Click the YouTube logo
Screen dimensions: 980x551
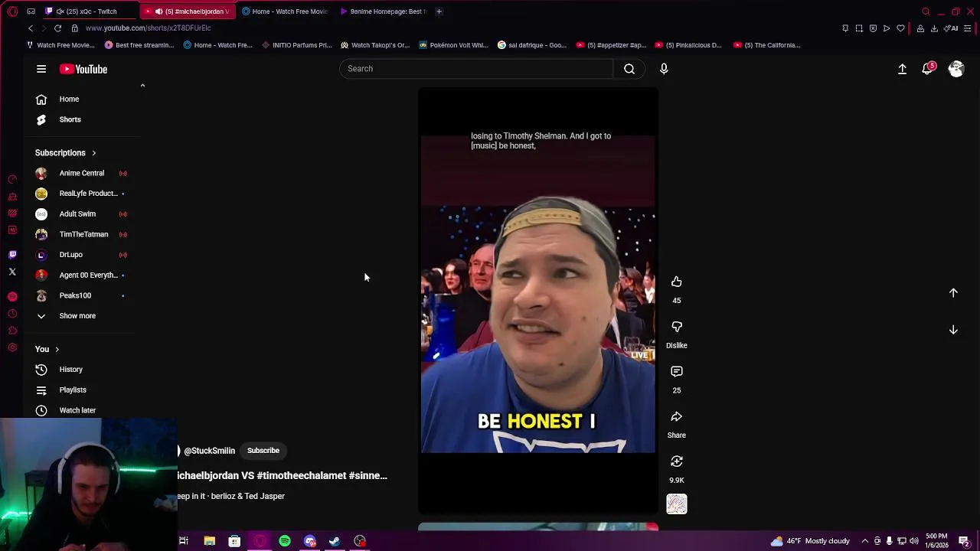point(83,69)
